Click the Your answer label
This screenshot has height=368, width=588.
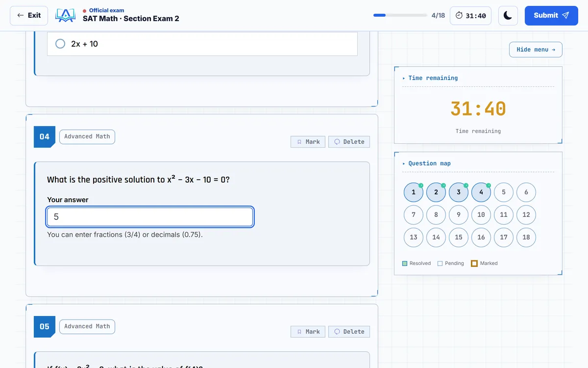68,200
